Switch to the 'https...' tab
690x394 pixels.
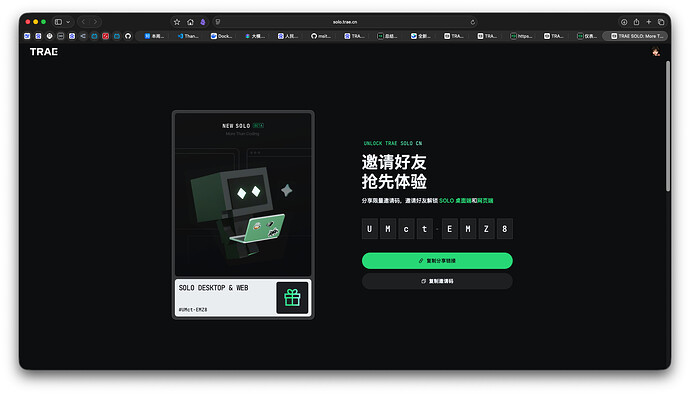click(521, 36)
